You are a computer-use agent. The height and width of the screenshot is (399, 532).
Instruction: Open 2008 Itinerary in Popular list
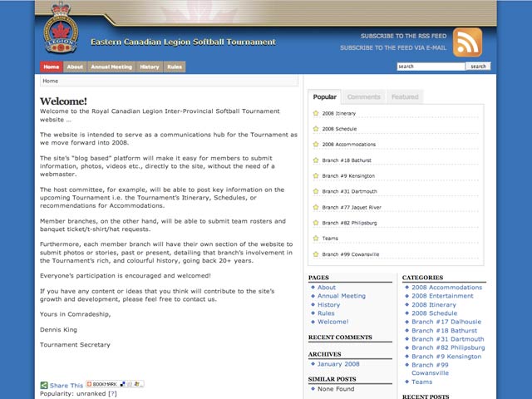pos(339,113)
